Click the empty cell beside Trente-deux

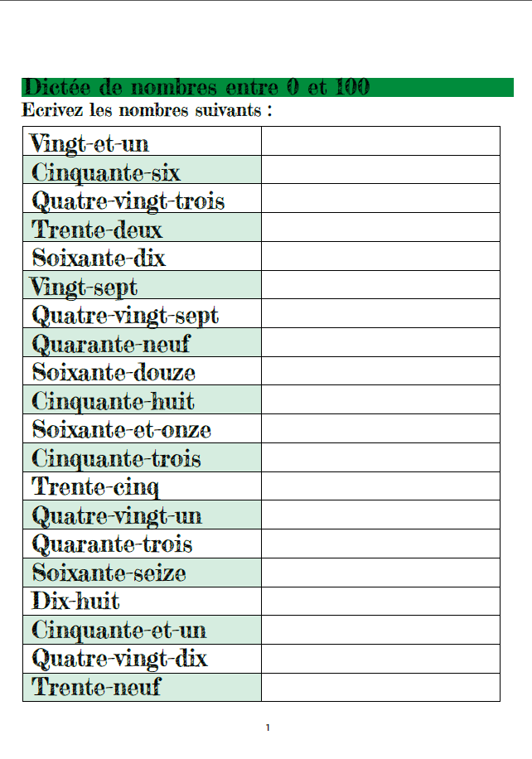[380, 228]
